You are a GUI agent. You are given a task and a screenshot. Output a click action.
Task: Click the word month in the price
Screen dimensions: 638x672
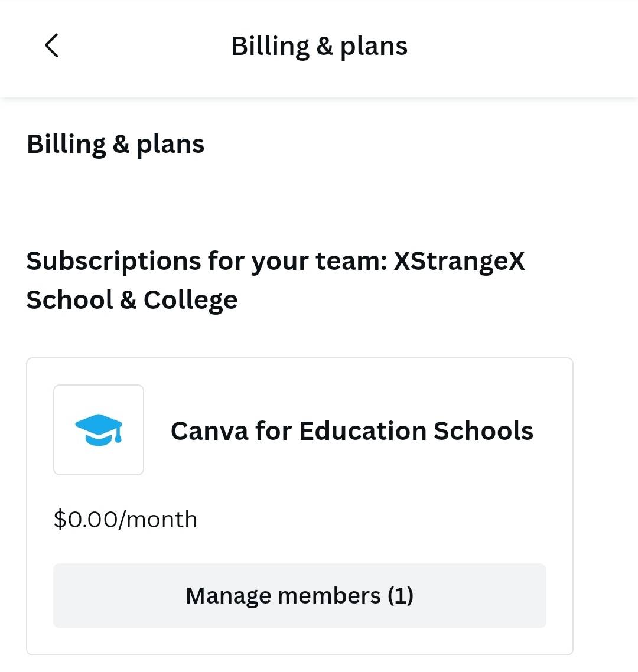point(162,520)
